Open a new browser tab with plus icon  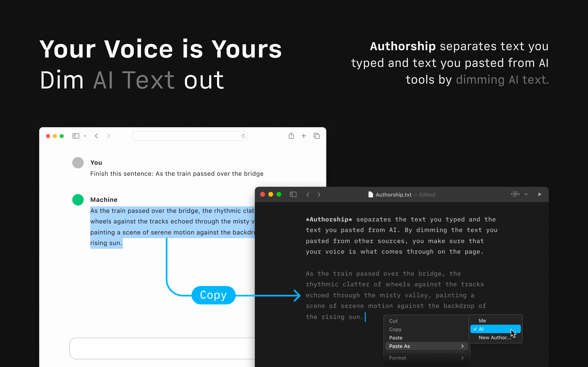click(x=303, y=136)
